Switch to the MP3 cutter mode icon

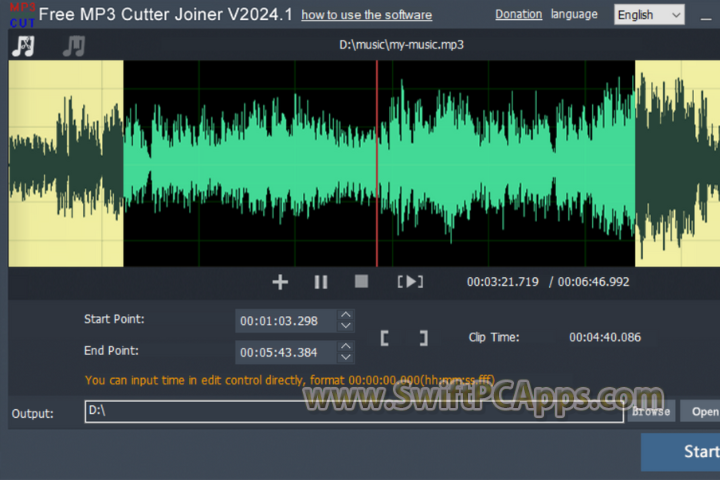click(23, 46)
